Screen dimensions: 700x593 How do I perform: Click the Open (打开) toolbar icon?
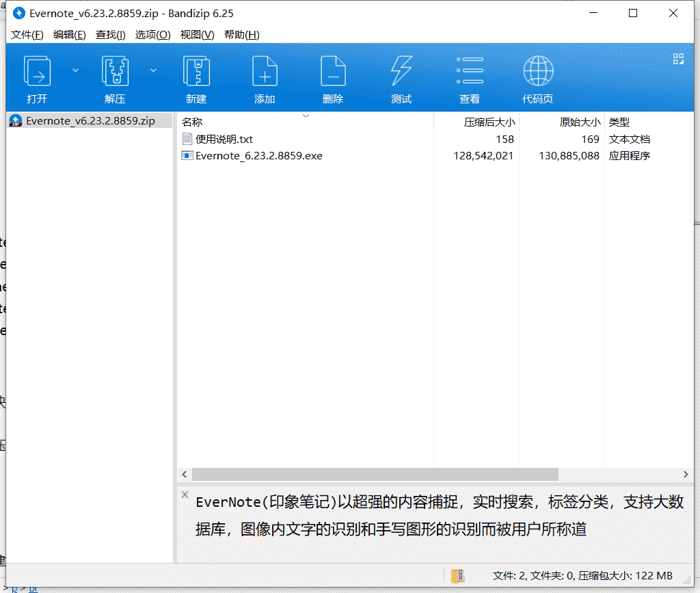37,71
